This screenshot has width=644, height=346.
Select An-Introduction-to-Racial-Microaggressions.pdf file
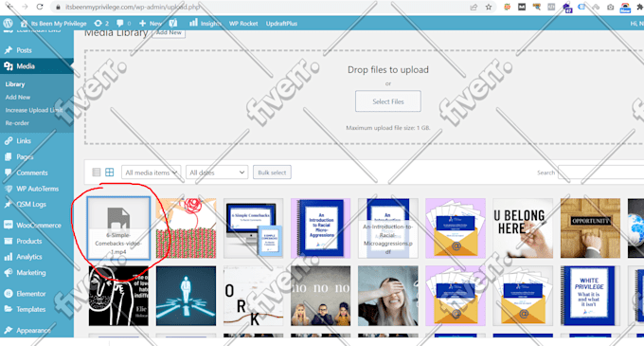[388, 228]
